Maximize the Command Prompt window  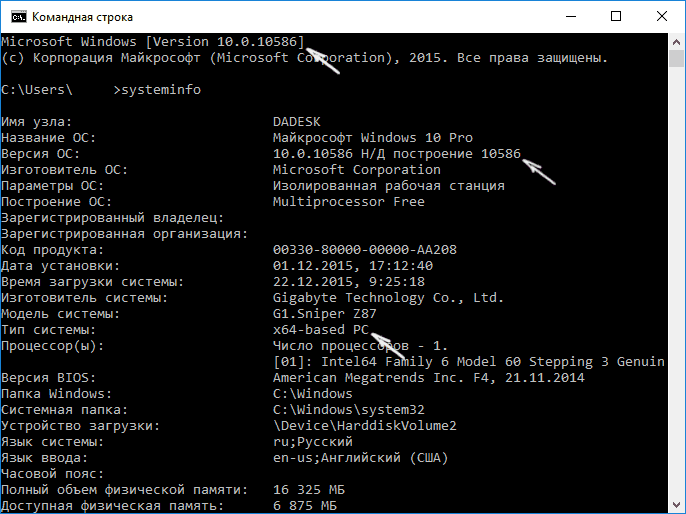(616, 17)
